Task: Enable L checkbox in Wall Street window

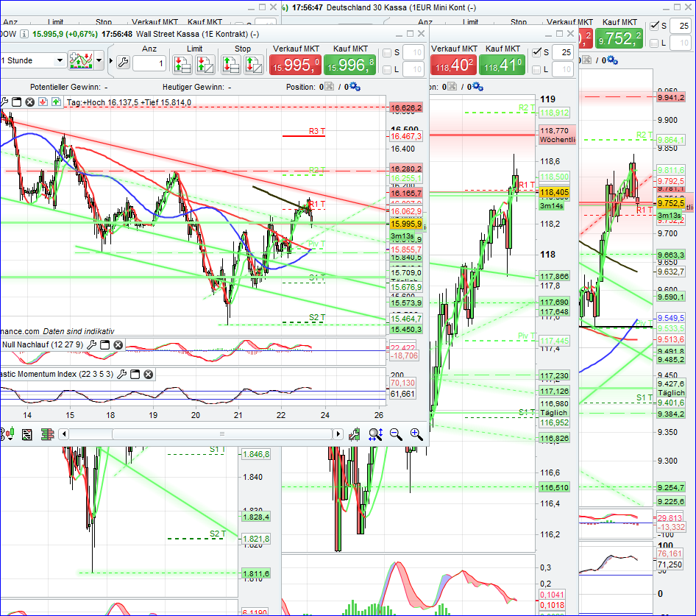Action: click(x=387, y=69)
